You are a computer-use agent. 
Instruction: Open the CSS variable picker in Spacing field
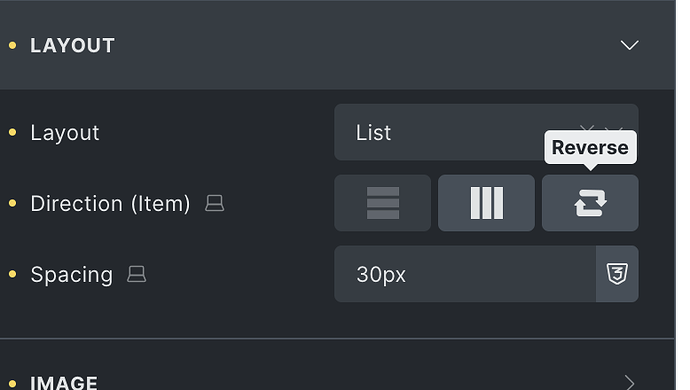click(x=617, y=274)
